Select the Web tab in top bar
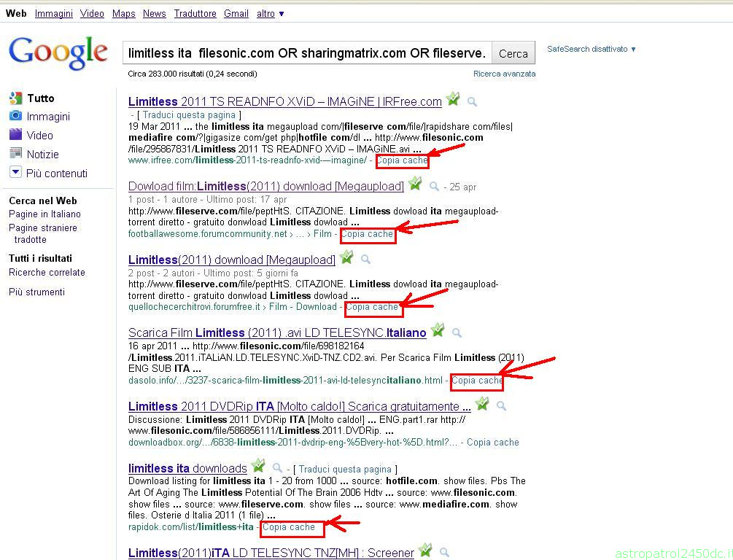Image resolution: width=733 pixels, height=560 pixels. [16, 14]
